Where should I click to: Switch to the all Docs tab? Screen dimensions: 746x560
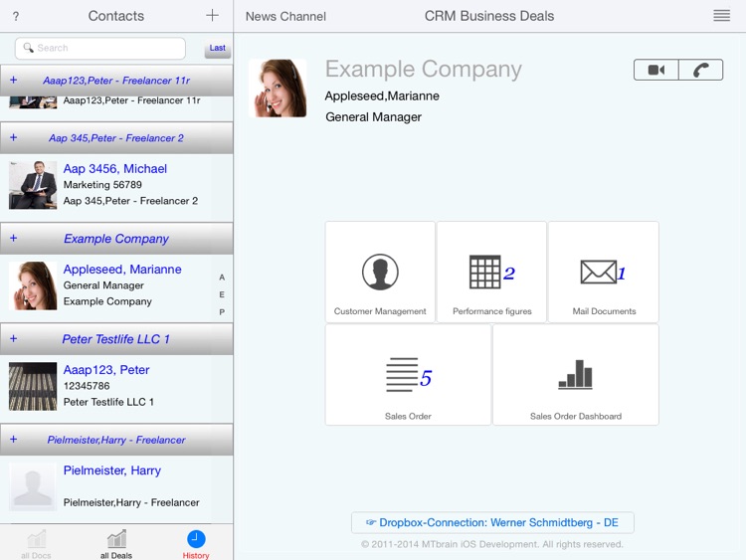[36, 544]
